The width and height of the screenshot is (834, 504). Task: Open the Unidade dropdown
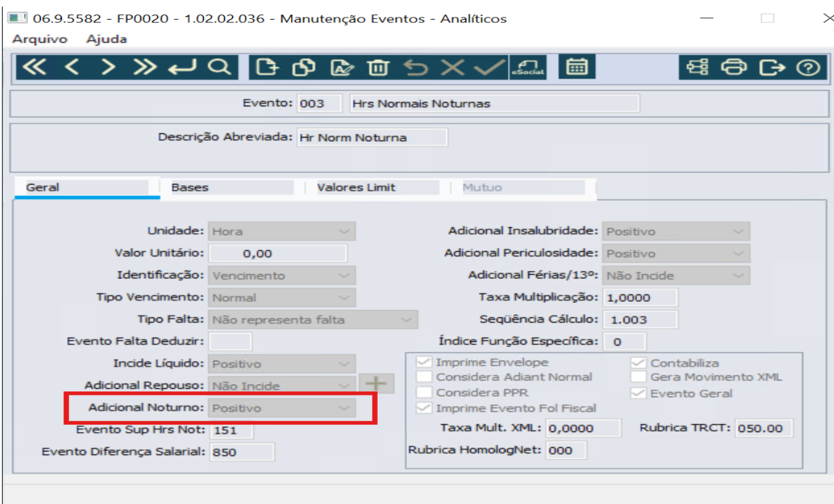click(x=282, y=231)
